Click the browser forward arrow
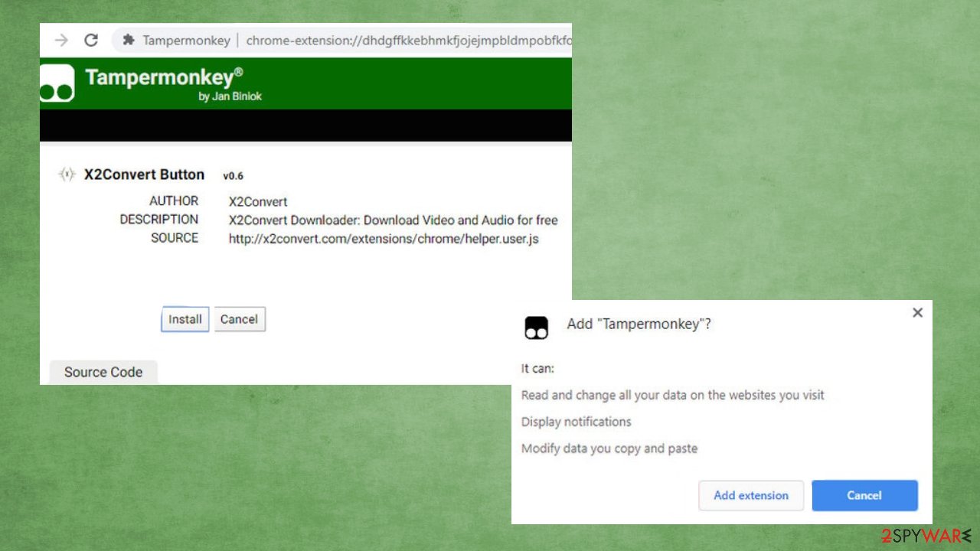980x551 pixels. pos(62,41)
